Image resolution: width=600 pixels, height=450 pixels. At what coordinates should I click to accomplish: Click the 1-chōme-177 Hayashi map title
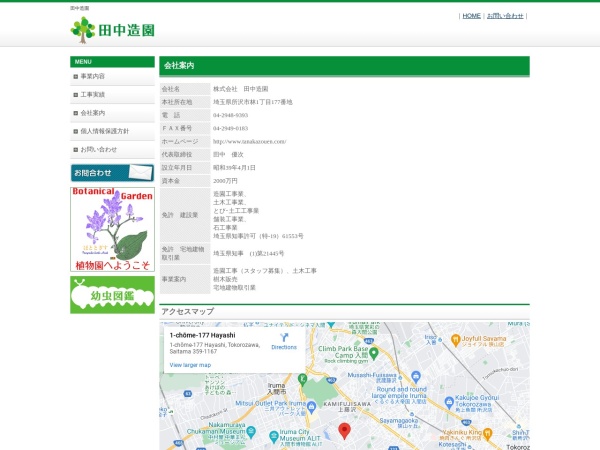pos(202,335)
